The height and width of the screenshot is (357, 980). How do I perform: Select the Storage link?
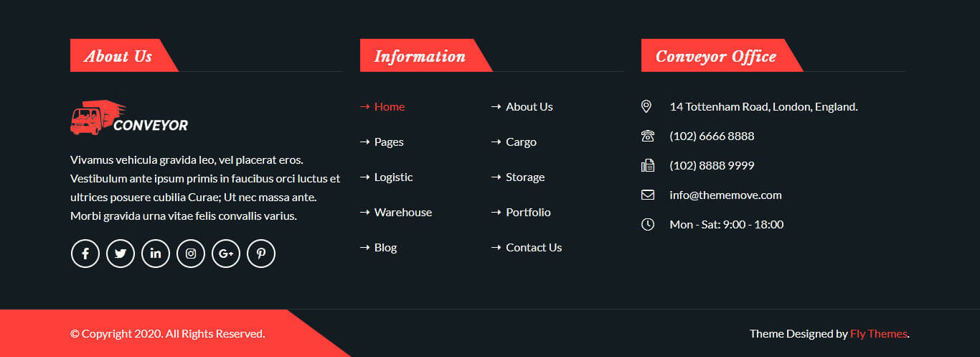pyautogui.click(x=525, y=177)
